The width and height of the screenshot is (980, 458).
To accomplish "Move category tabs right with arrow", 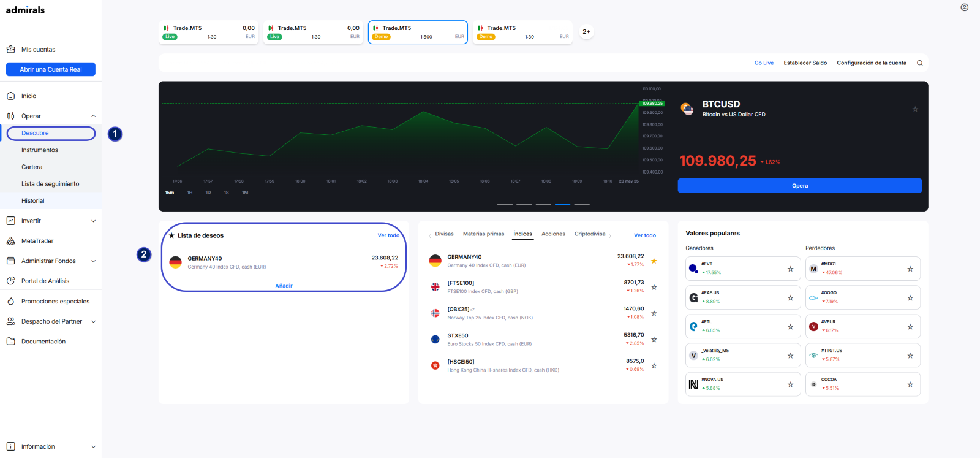I will coord(610,236).
